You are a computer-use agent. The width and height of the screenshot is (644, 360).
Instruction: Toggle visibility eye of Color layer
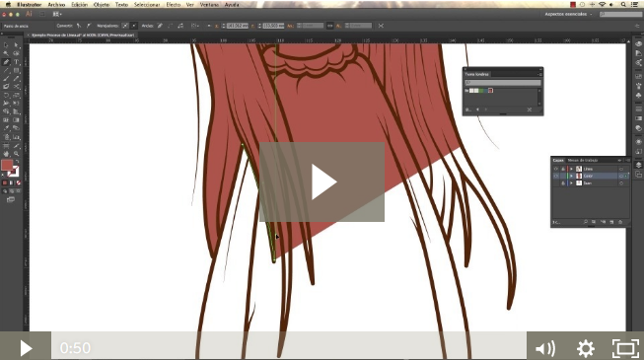coord(556,176)
